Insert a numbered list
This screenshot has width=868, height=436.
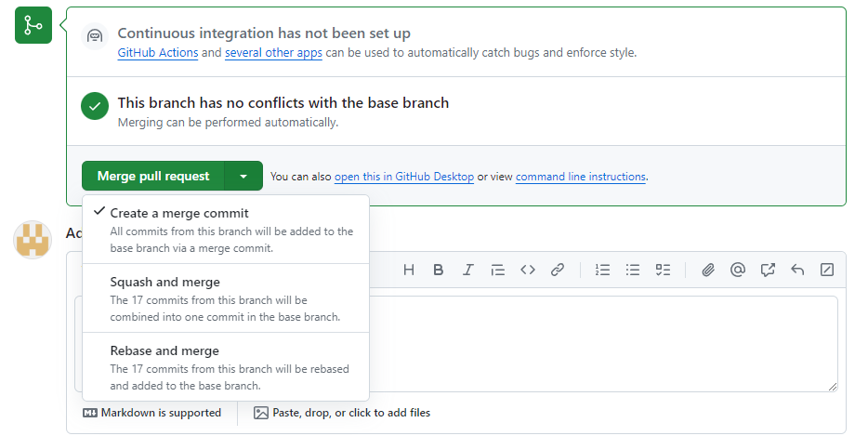[603, 270]
